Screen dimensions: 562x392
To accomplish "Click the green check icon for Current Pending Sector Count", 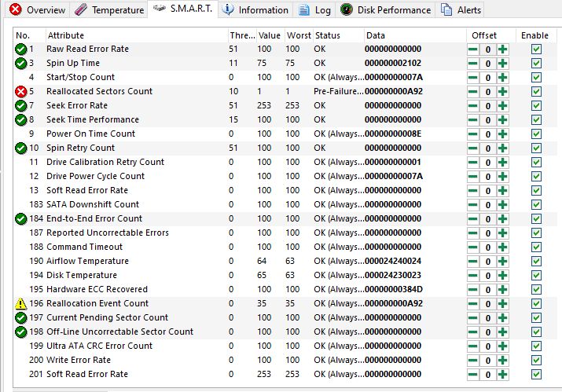I will 21,318.
